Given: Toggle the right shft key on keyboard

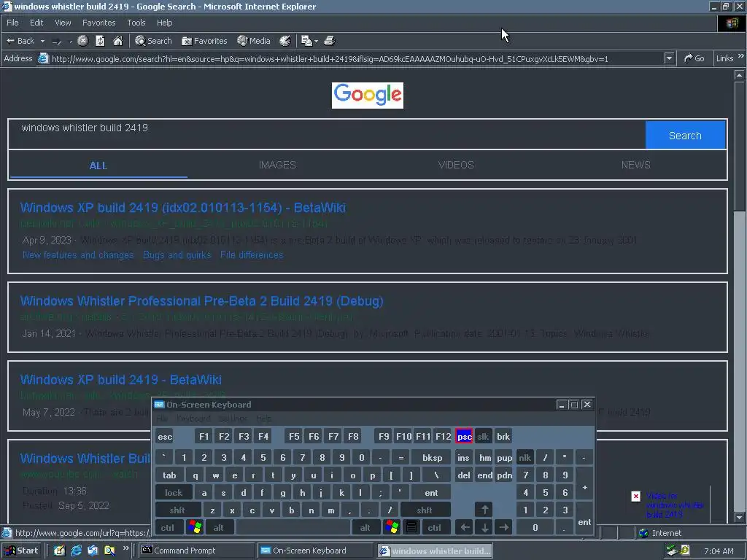Looking at the screenshot, I should 425,510.
